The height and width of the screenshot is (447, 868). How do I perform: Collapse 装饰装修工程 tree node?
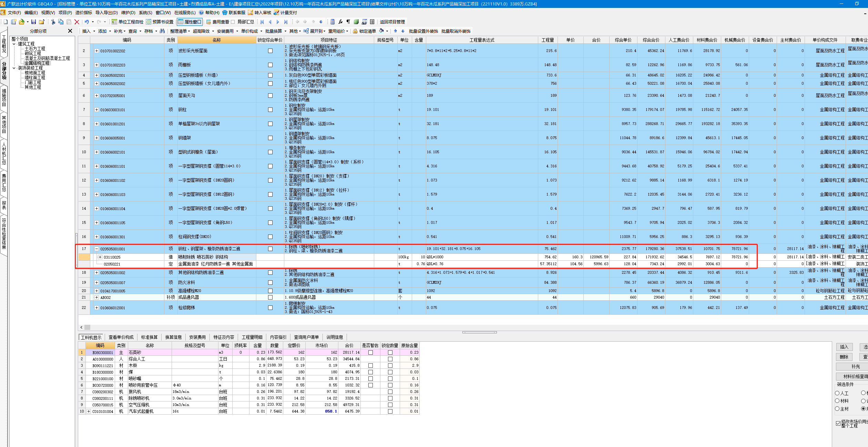pos(14,68)
